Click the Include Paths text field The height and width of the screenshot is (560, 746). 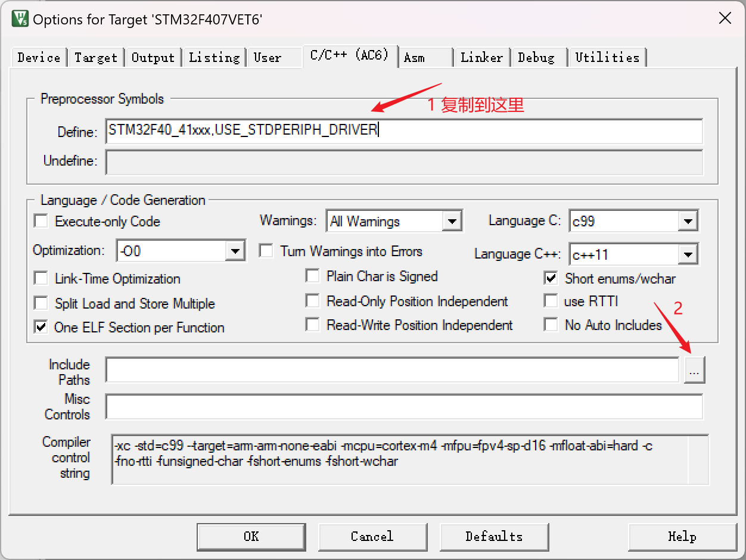[x=392, y=370]
